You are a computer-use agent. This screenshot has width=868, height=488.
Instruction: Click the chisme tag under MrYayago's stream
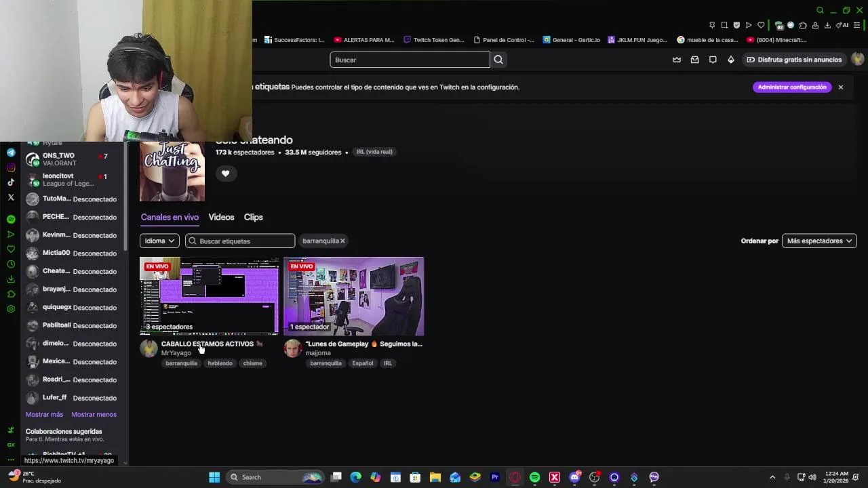[x=252, y=363]
